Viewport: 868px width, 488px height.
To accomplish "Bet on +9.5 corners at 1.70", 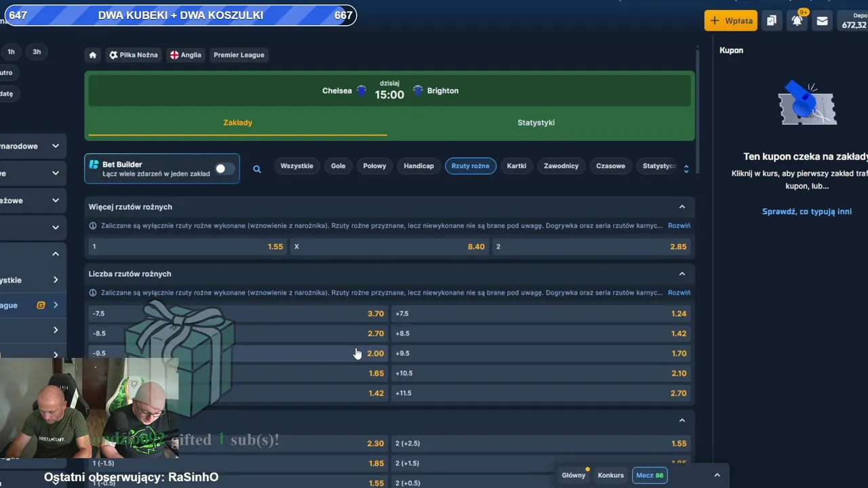I will [542, 353].
